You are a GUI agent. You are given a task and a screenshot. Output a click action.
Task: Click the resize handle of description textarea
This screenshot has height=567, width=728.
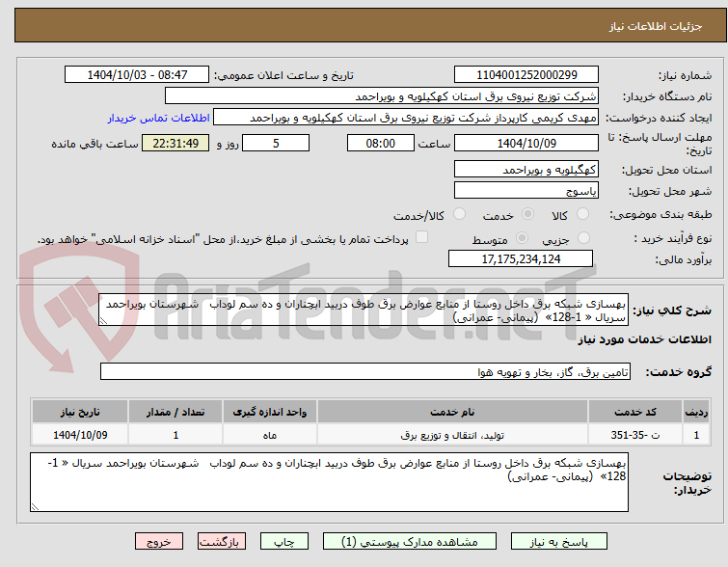(x=103, y=321)
